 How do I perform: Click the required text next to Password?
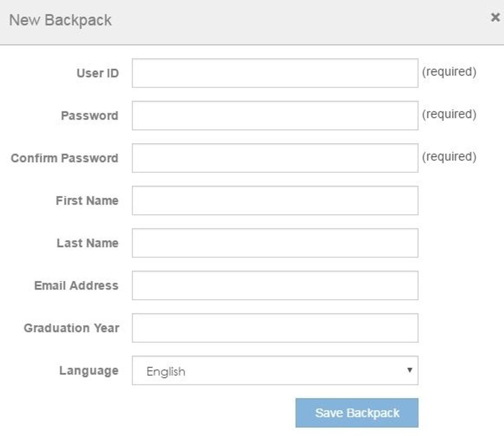coord(449,114)
